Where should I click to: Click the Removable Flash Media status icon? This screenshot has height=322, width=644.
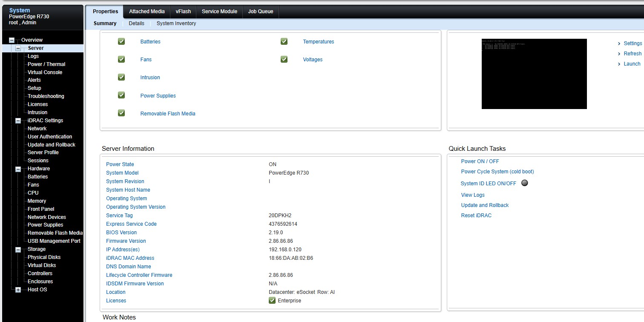121,113
